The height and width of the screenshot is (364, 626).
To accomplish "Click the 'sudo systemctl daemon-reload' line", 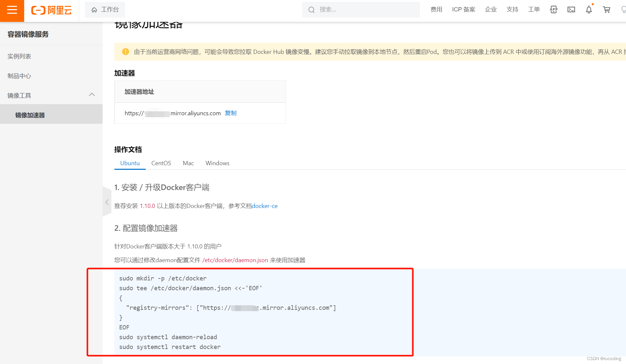I will click(x=168, y=337).
